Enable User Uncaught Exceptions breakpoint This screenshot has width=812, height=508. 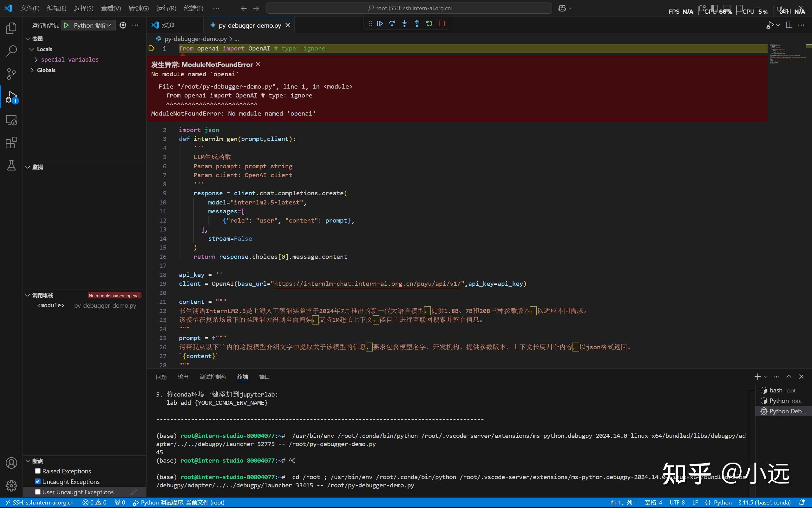click(37, 492)
